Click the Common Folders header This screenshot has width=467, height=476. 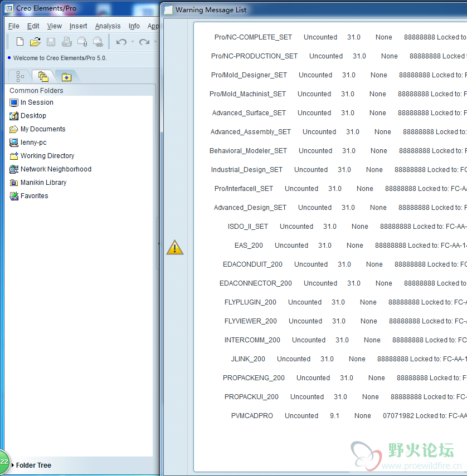point(36,90)
